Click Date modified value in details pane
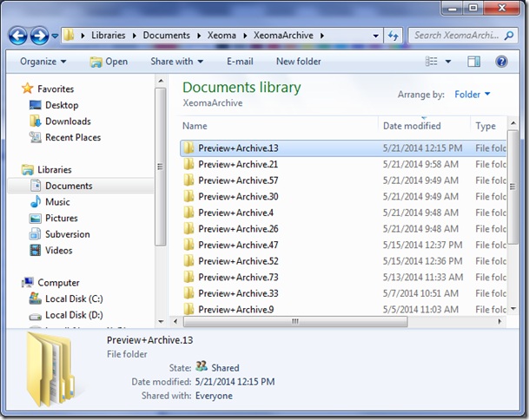The height and width of the screenshot is (420, 529). pos(235,382)
